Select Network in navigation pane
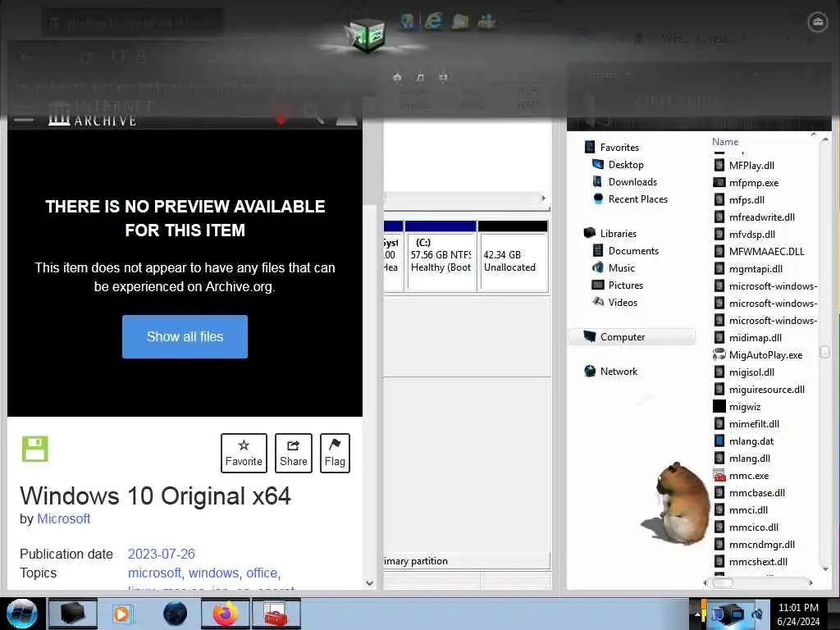The image size is (840, 630). tap(619, 372)
